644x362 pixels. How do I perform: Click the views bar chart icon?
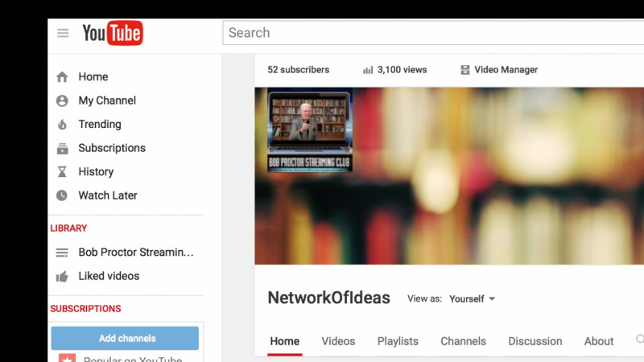click(x=368, y=70)
